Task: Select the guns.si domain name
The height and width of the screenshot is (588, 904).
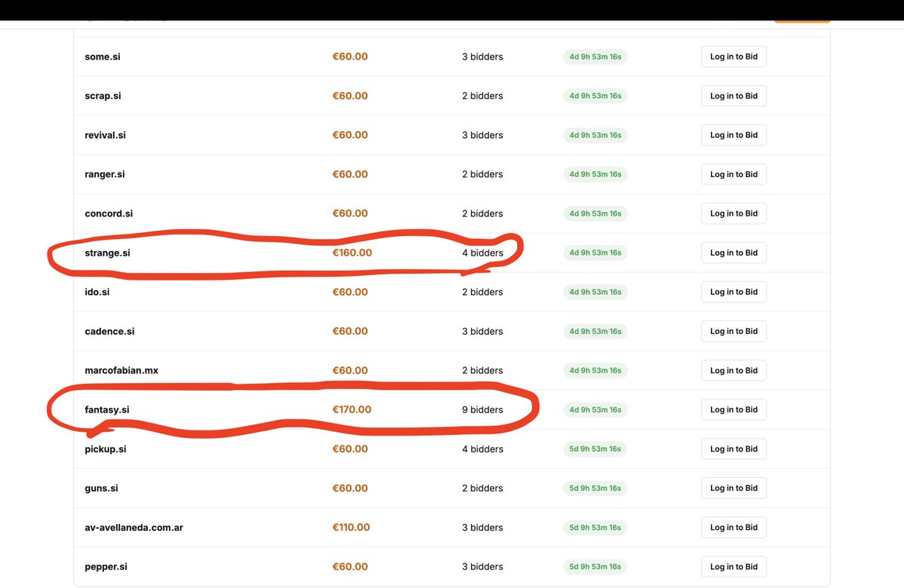Action: 101,488
